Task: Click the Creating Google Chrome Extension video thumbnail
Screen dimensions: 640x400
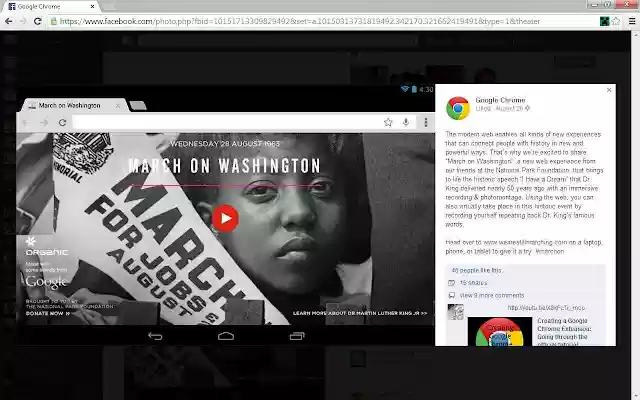Action: tap(500, 331)
